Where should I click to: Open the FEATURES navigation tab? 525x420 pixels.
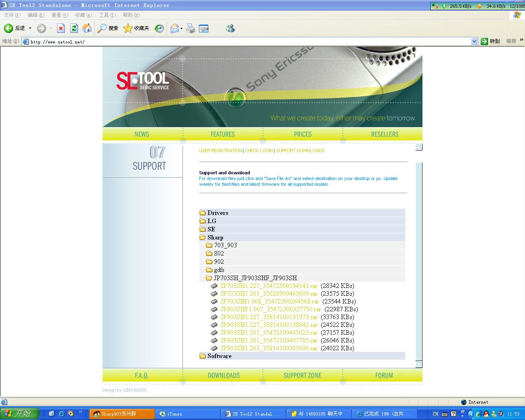click(x=222, y=134)
